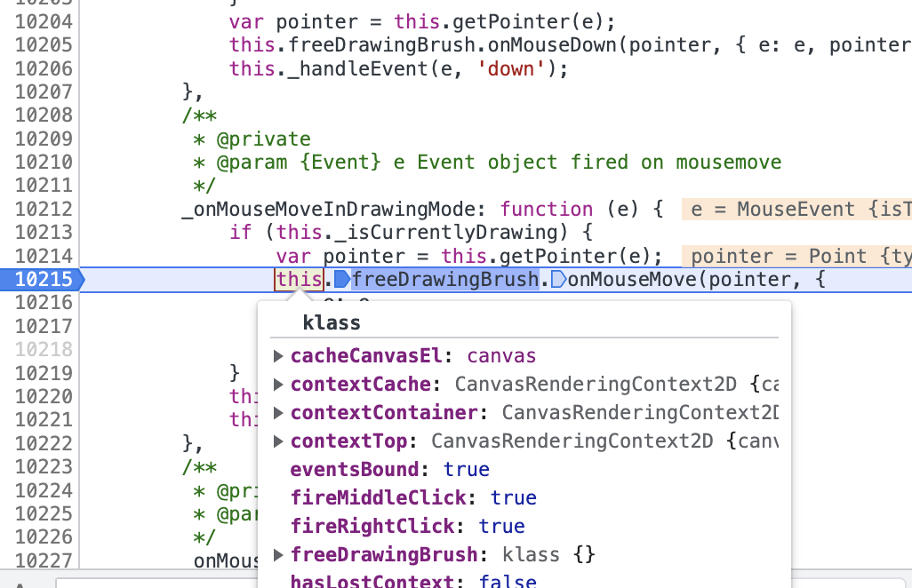Expand the contextCache property
The width and height of the screenshot is (912, 588).
click(x=278, y=385)
